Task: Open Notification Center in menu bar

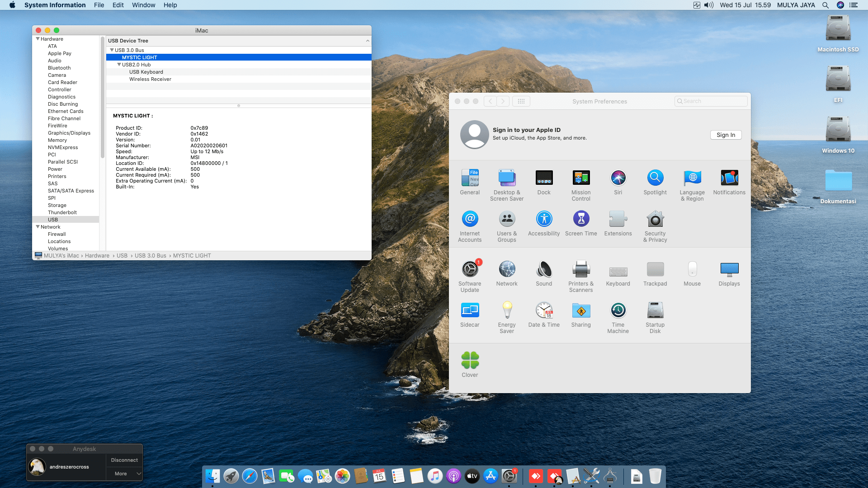Action: [854, 5]
